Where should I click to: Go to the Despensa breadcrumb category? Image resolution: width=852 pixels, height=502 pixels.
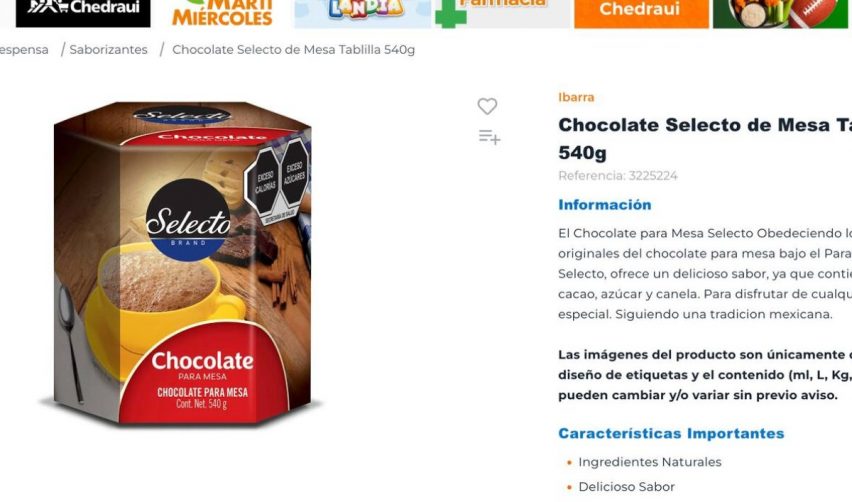click(24, 50)
